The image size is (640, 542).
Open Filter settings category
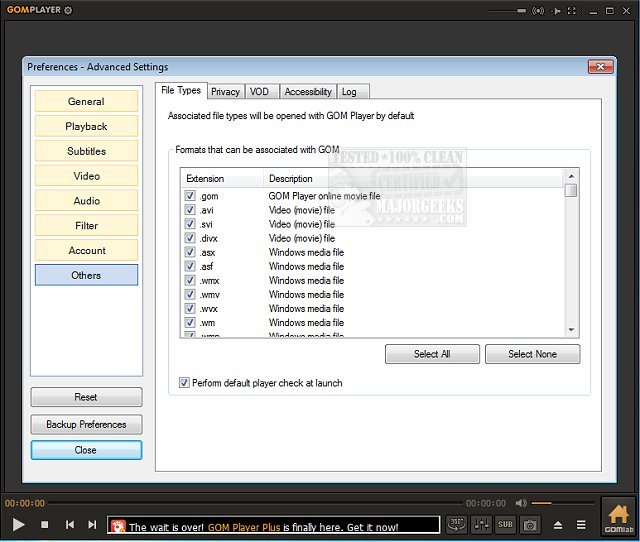87,225
